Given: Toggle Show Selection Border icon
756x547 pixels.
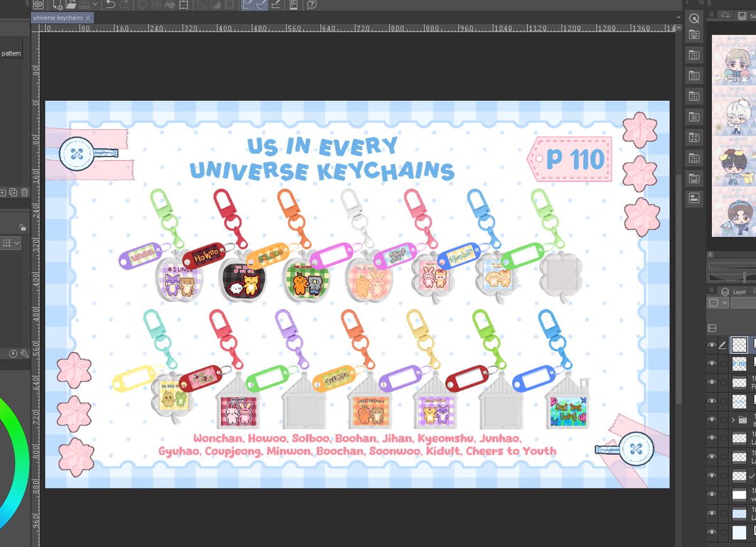Looking at the screenshot, I should point(230,4).
